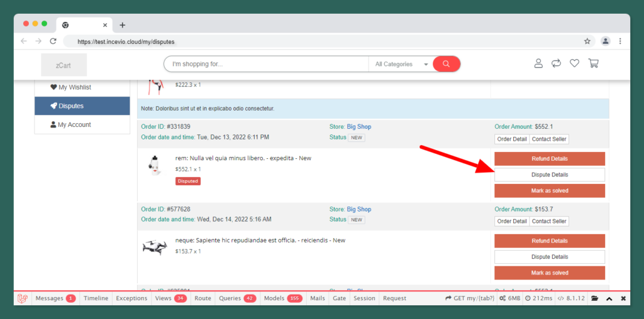Reload the page with the refresh icon
Viewport: 644px width, 319px height.
pos(53,41)
